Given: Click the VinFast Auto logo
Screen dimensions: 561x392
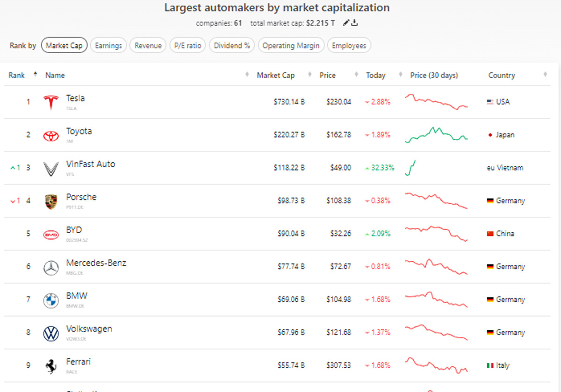Looking at the screenshot, I should click(x=51, y=168).
